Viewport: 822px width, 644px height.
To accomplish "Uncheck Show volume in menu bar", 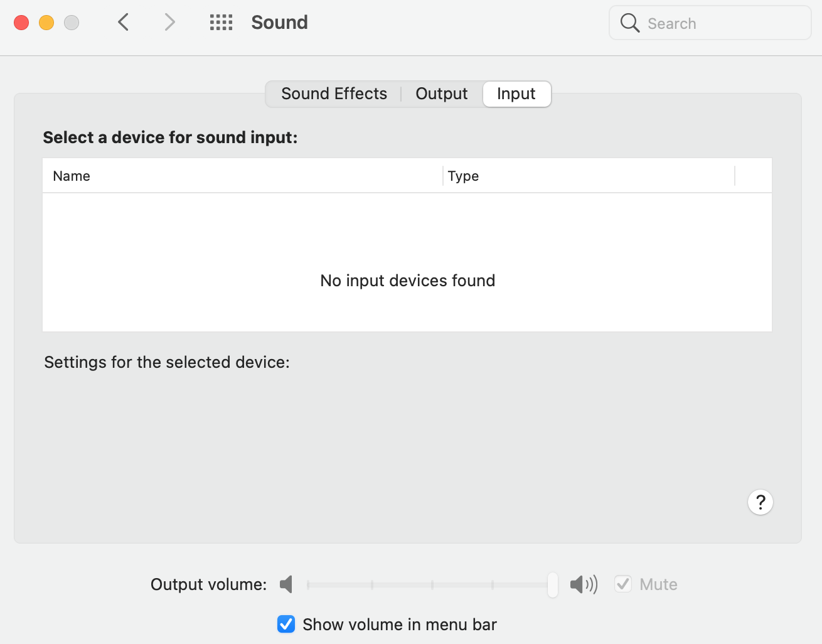I will [x=286, y=624].
